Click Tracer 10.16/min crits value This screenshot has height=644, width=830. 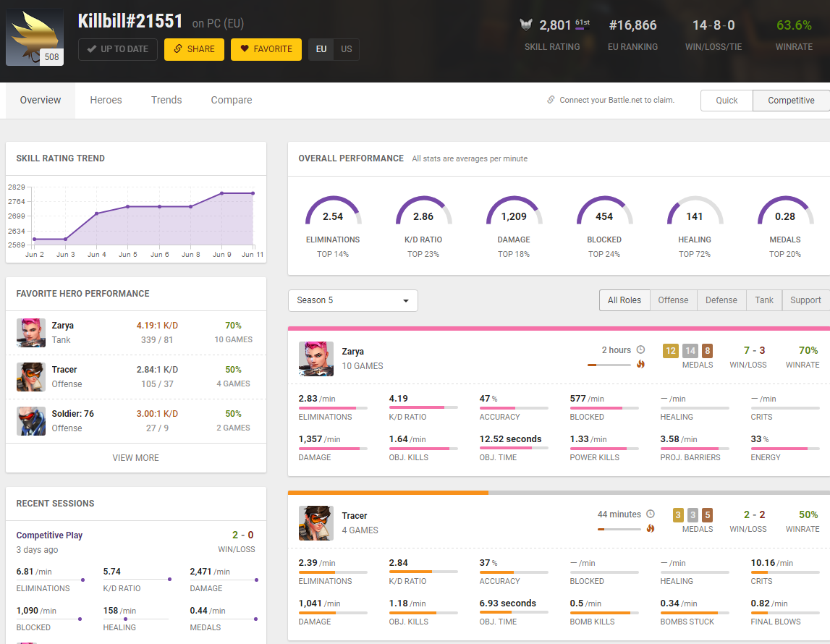772,563
